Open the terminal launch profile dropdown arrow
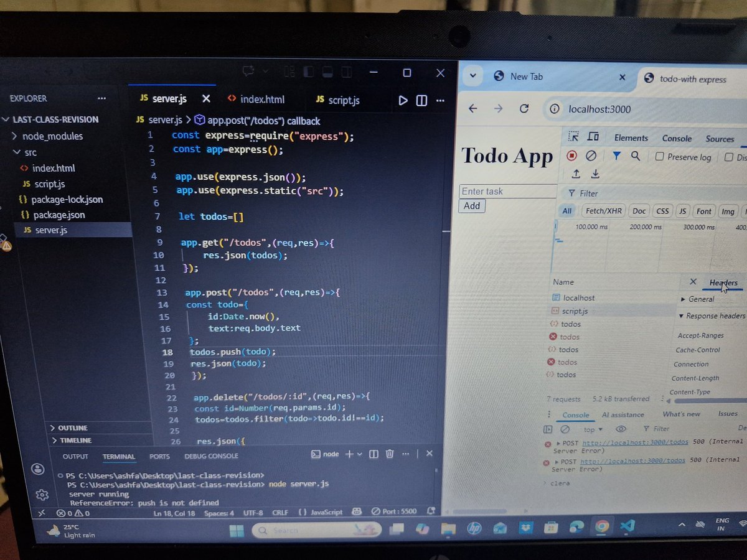 (359, 454)
